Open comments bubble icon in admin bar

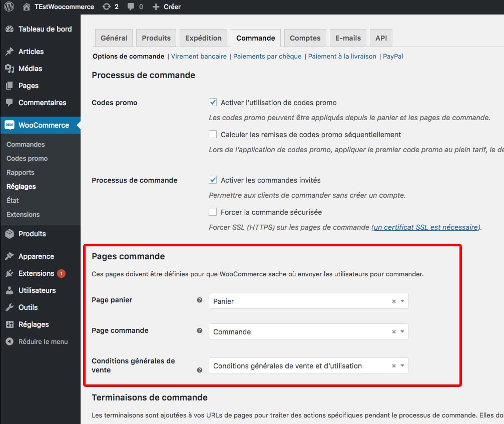click(x=131, y=7)
